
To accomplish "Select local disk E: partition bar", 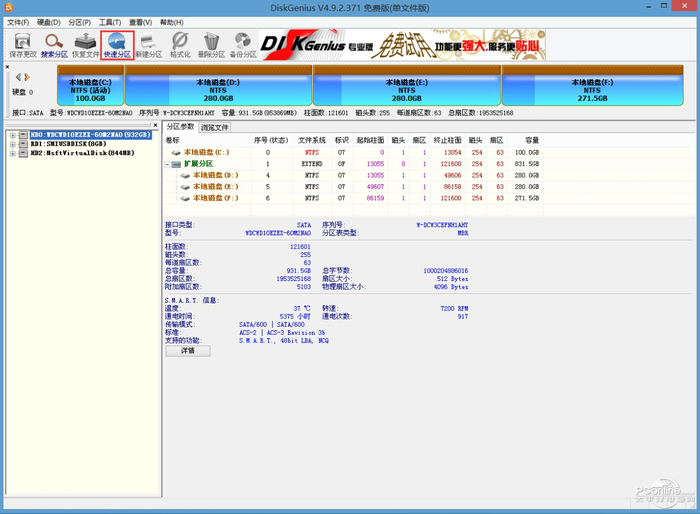I will tap(407, 86).
